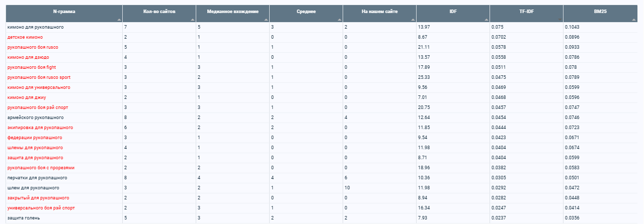Click the IDF column header
Screen dimensions: 644x224
(453, 11)
